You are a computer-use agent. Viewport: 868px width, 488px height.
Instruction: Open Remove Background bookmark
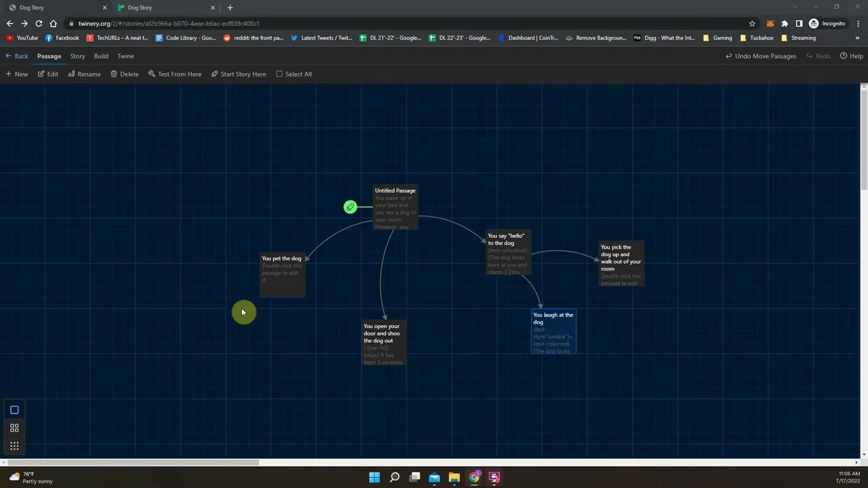pos(595,38)
